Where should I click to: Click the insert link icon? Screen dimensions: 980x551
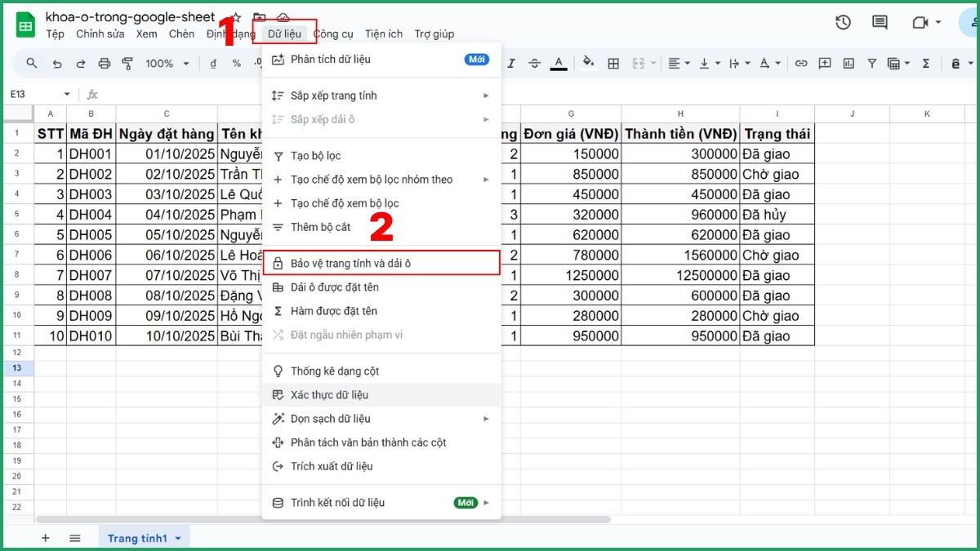coord(801,64)
